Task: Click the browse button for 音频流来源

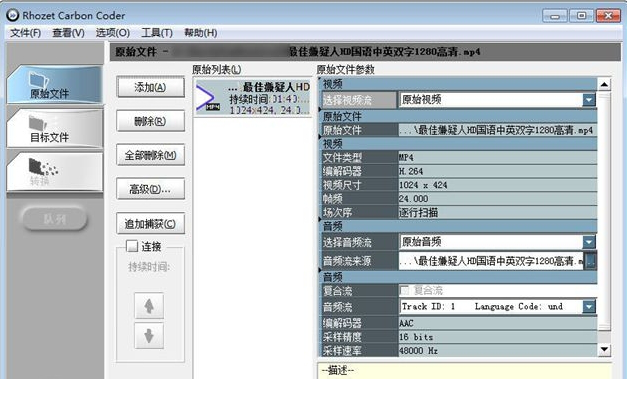Action: click(590, 261)
